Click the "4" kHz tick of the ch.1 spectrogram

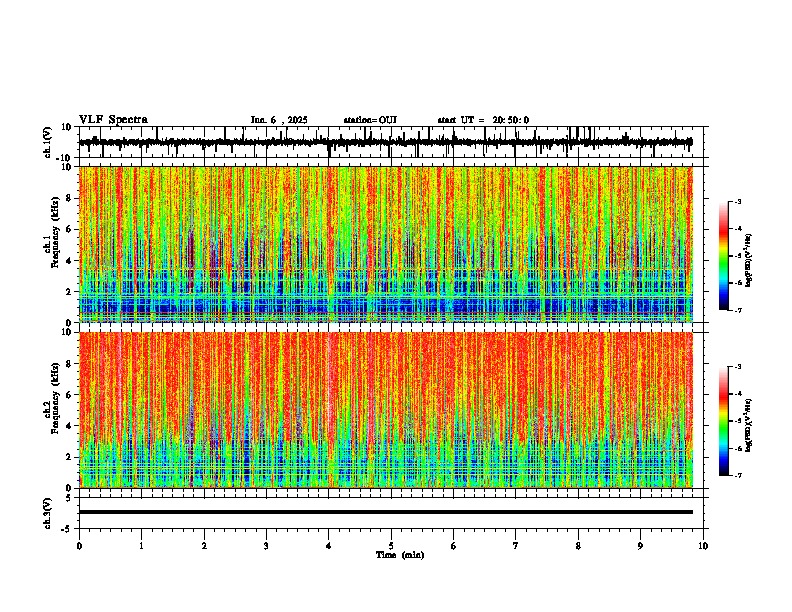69,261
